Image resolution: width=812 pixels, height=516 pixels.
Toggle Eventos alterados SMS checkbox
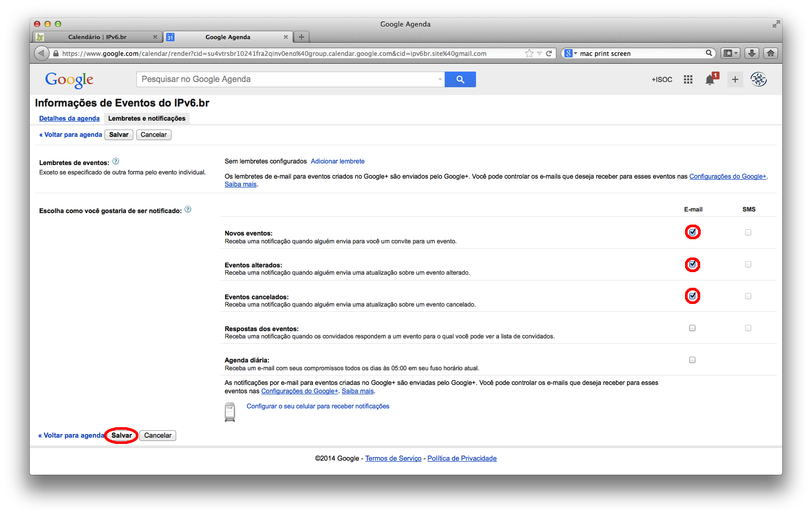click(x=748, y=264)
